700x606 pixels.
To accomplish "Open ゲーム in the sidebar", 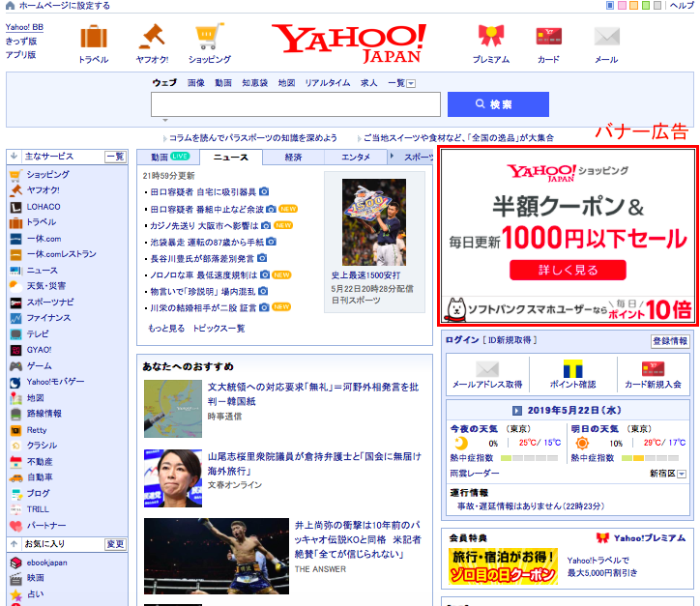I will tap(39, 366).
